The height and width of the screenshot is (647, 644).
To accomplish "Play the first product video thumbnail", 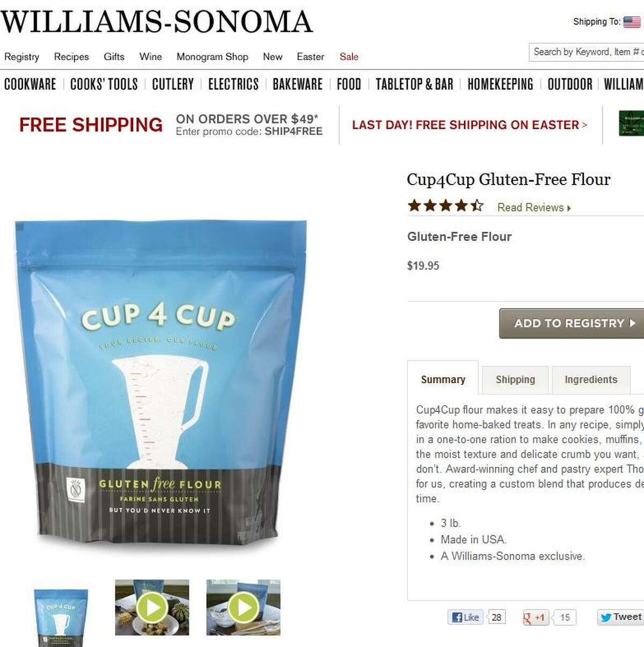I will click(x=152, y=607).
